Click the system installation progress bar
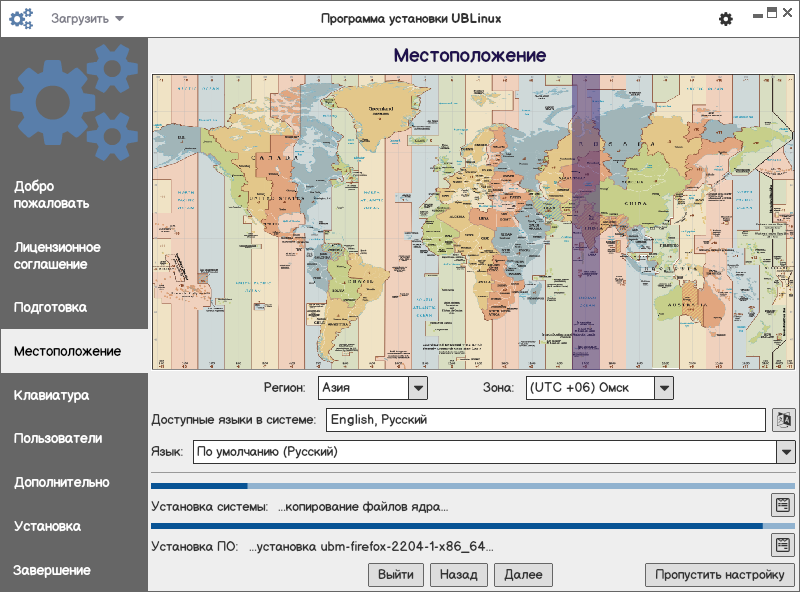This screenshot has height=592, width=800. click(x=473, y=486)
